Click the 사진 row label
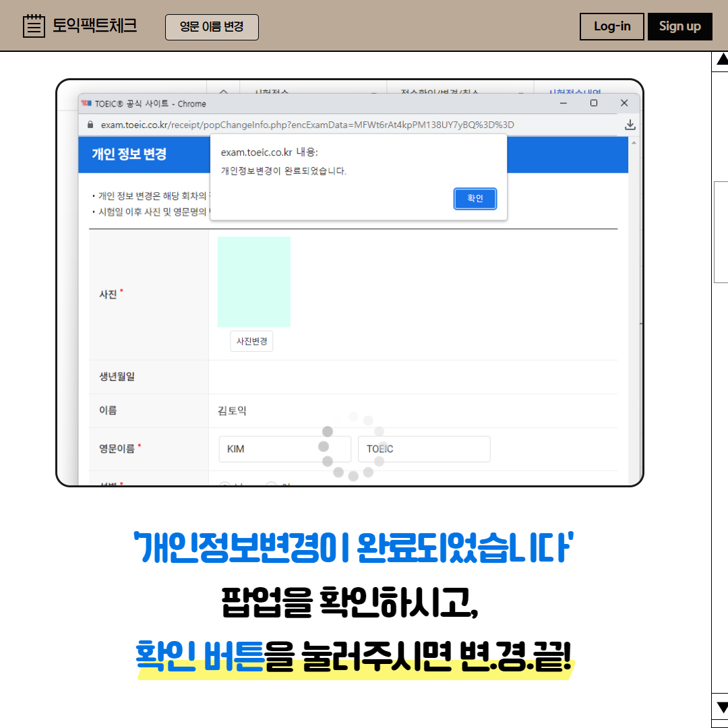728x728 pixels. click(108, 295)
